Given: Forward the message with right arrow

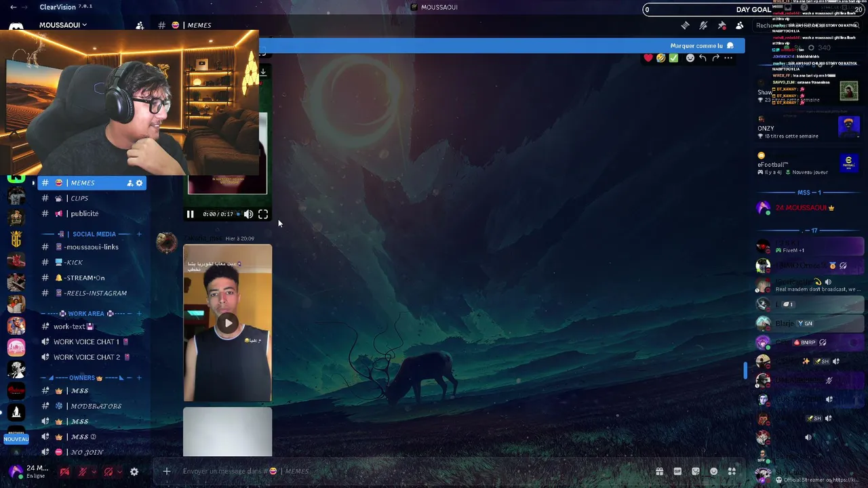Looking at the screenshot, I should (715, 58).
